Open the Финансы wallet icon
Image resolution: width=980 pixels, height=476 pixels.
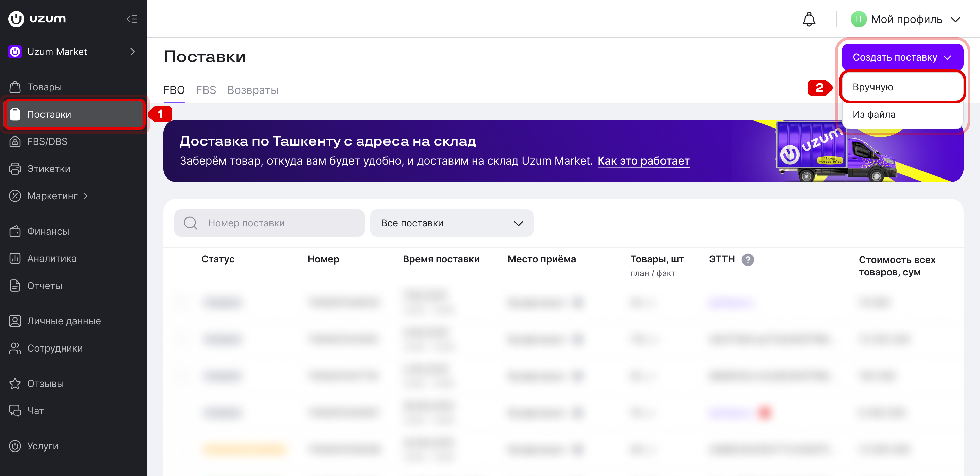(15, 231)
